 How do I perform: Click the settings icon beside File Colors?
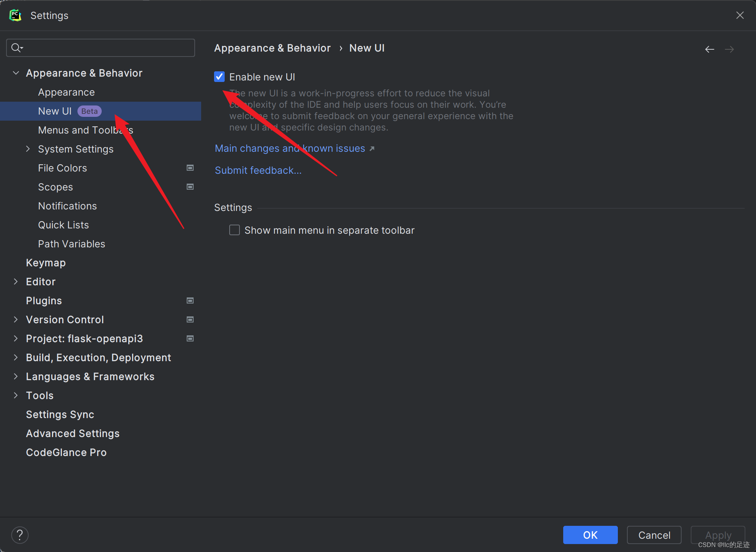point(190,168)
